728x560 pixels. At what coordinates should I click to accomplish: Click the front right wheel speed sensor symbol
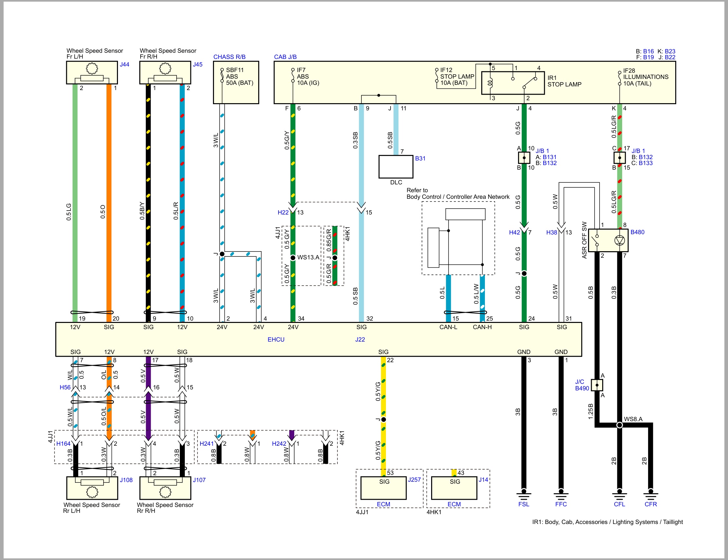(165, 73)
